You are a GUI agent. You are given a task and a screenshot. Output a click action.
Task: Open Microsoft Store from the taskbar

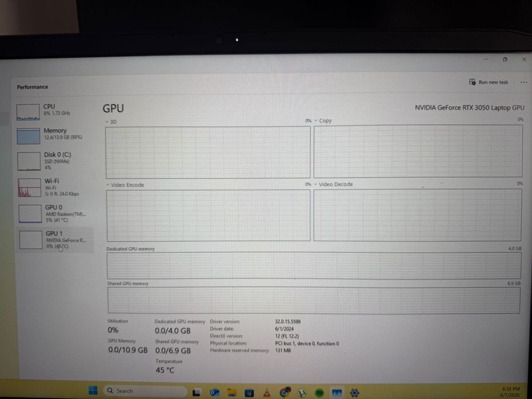(249, 393)
